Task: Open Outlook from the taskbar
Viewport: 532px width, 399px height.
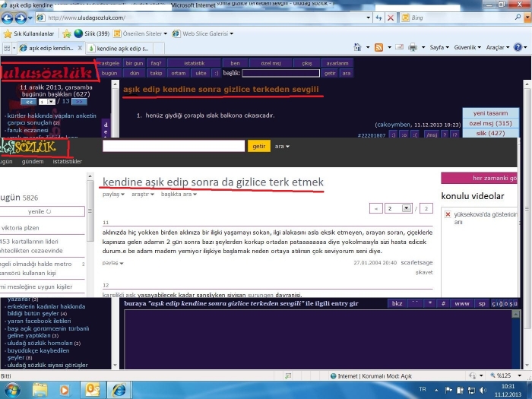Action: click(92, 390)
